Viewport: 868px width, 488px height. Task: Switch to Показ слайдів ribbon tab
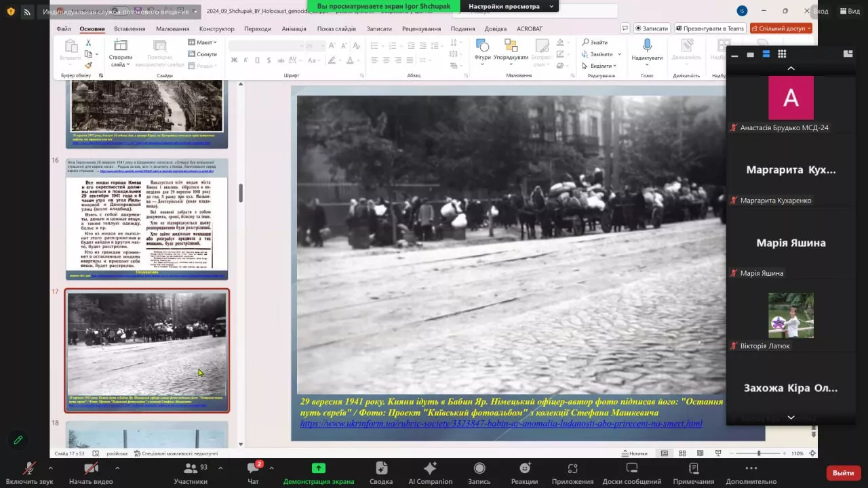pos(336,28)
